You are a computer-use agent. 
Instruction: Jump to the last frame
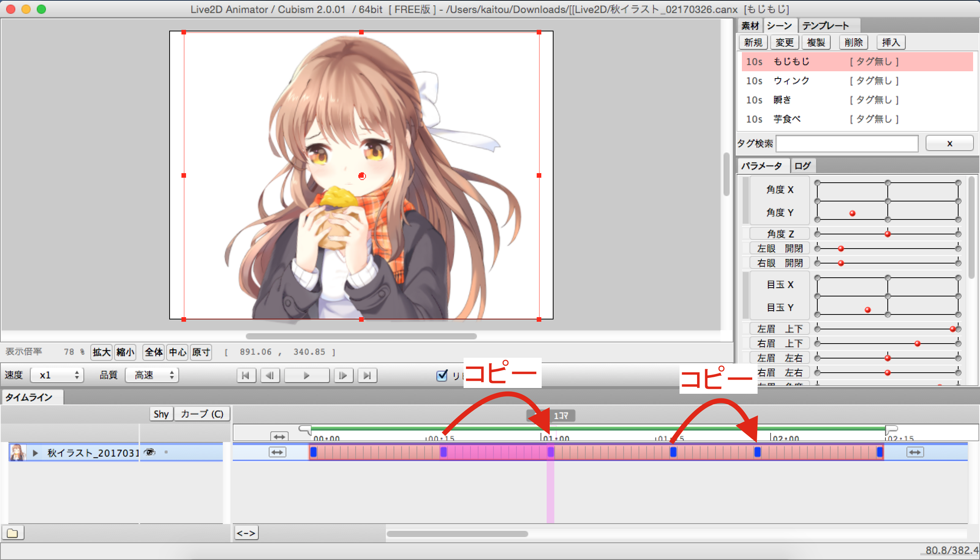tap(367, 375)
